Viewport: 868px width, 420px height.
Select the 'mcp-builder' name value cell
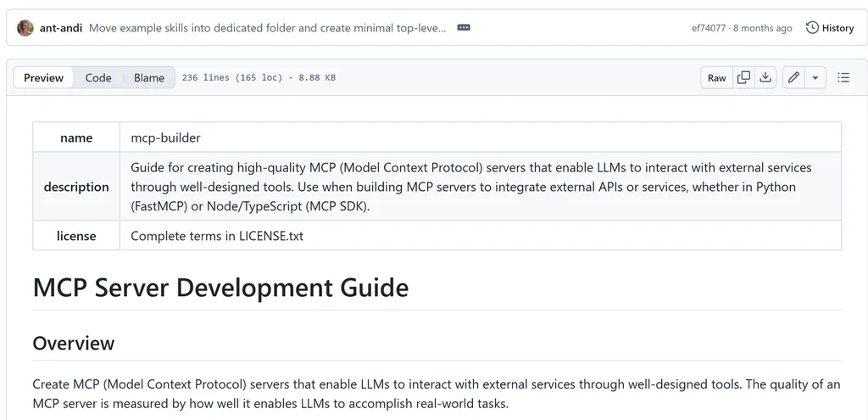coord(481,137)
